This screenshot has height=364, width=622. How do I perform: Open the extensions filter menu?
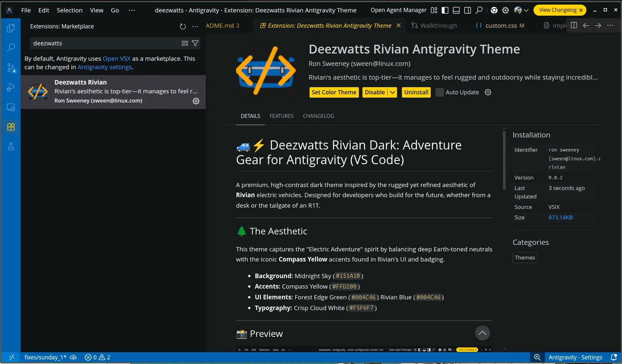pyautogui.click(x=195, y=43)
